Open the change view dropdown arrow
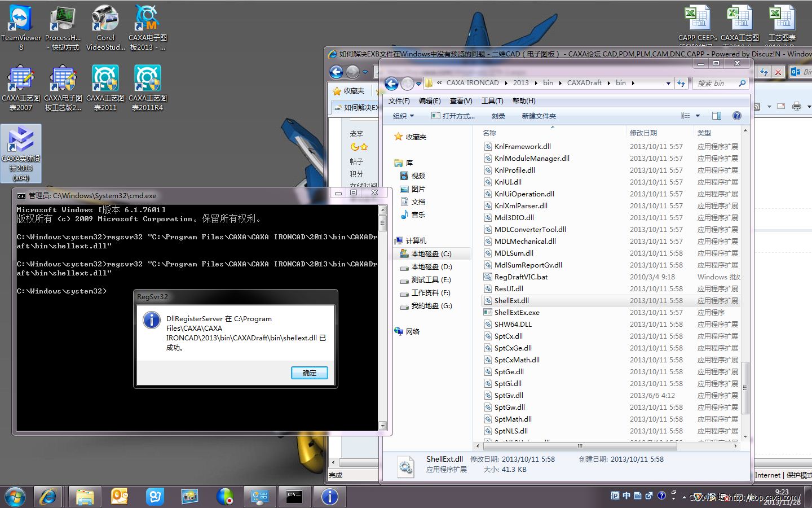 (x=698, y=116)
